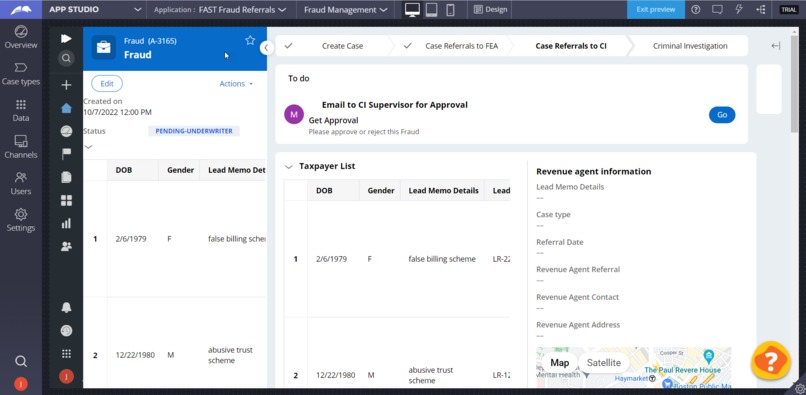
Task: Click the briefcase case icon
Action: click(104, 48)
